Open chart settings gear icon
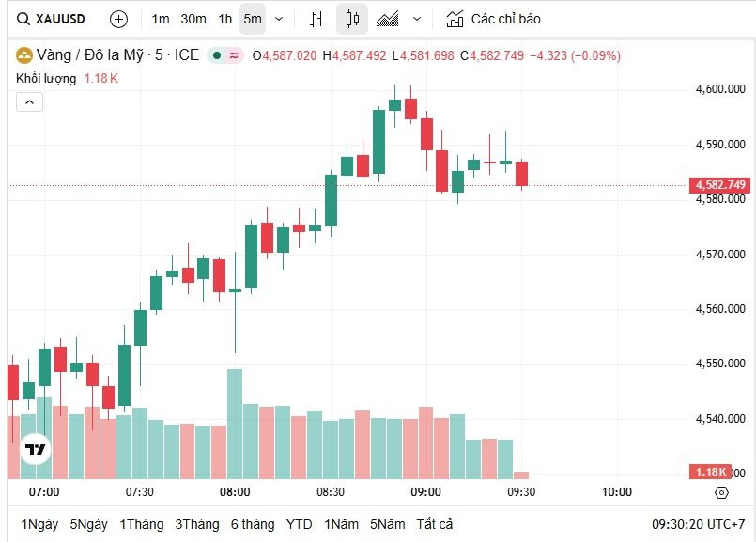Viewport: 756px width, 542px height. [721, 492]
